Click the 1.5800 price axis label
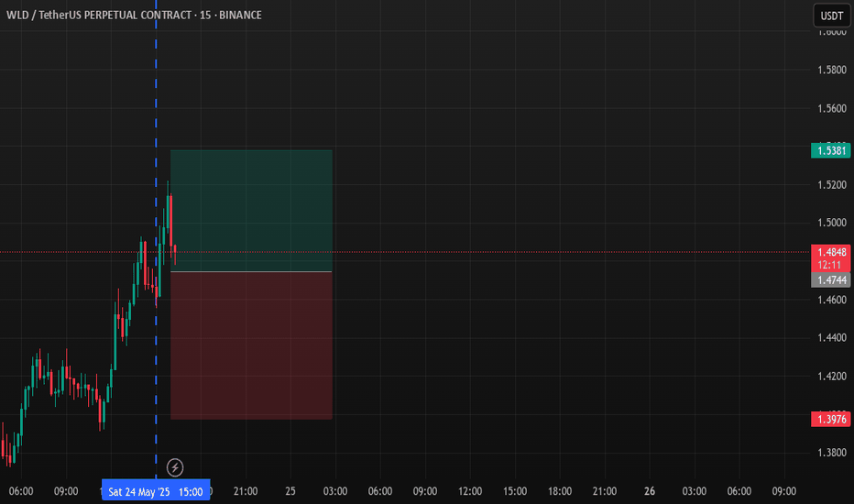854x504 pixels. point(832,70)
